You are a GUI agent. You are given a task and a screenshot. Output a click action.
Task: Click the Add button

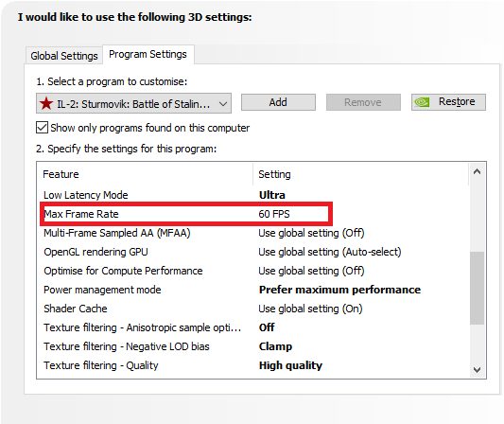click(x=278, y=102)
